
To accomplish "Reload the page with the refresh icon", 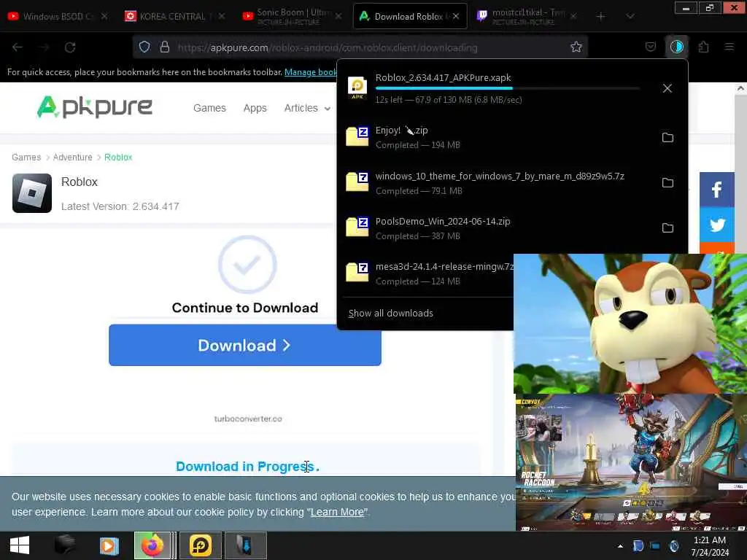I will point(70,47).
